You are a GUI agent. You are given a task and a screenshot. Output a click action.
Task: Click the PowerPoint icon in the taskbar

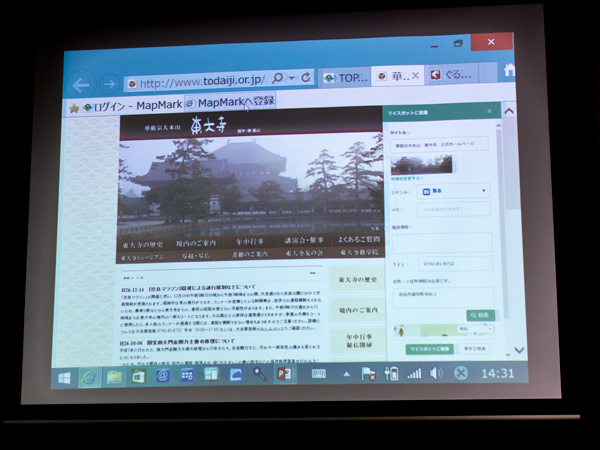[x=284, y=374]
